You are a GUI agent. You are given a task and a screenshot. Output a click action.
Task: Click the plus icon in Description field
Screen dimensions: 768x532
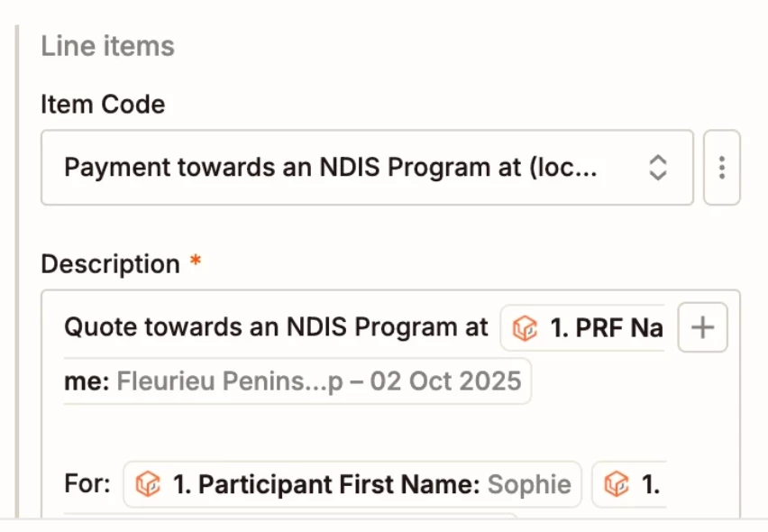point(702,327)
